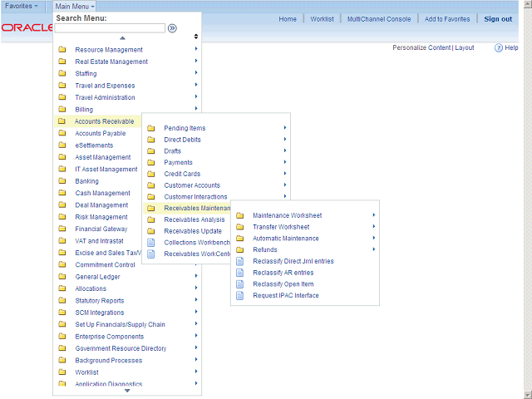Image resolution: width=532 pixels, height=399 pixels.
Task: Click the Reclassify AR entries page icon
Action: (x=240, y=273)
